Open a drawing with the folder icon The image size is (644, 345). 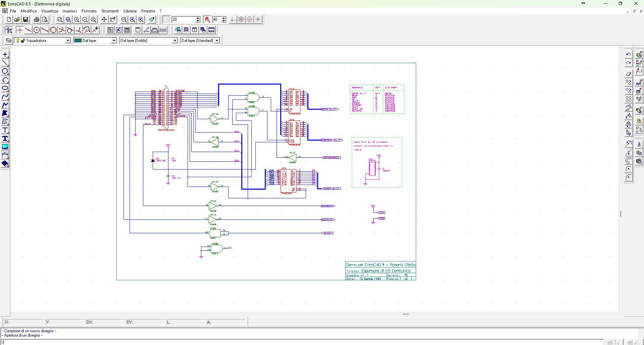tap(17, 19)
